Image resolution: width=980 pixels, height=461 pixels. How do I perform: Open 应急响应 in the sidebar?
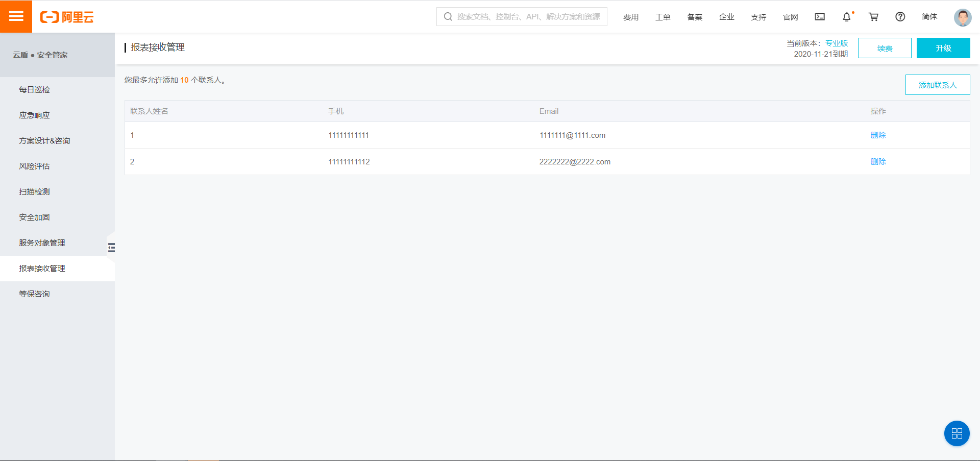57,115
